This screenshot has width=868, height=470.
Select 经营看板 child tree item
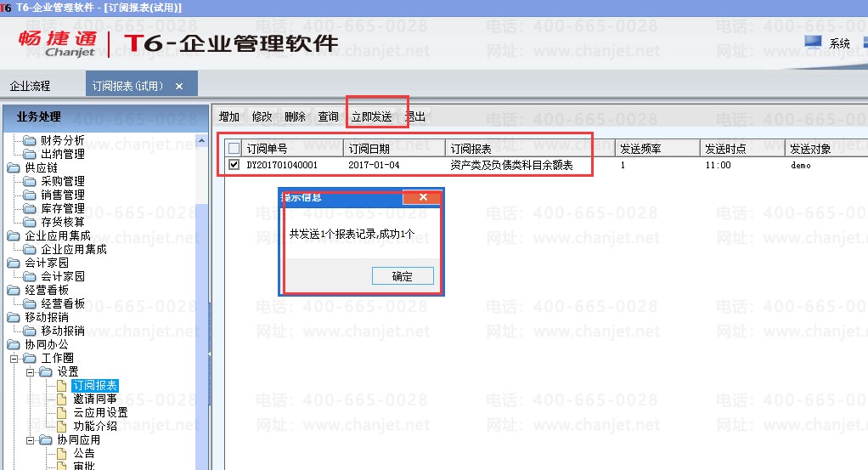coord(63,303)
